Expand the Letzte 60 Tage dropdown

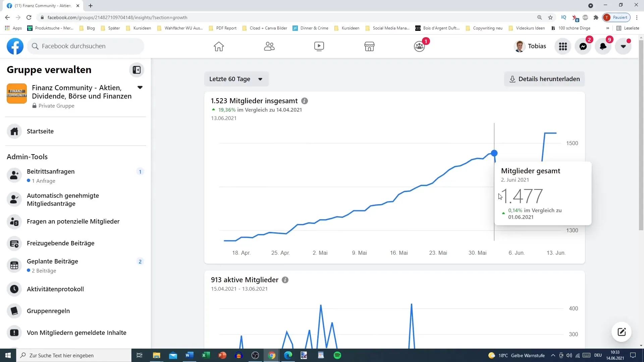235,79
